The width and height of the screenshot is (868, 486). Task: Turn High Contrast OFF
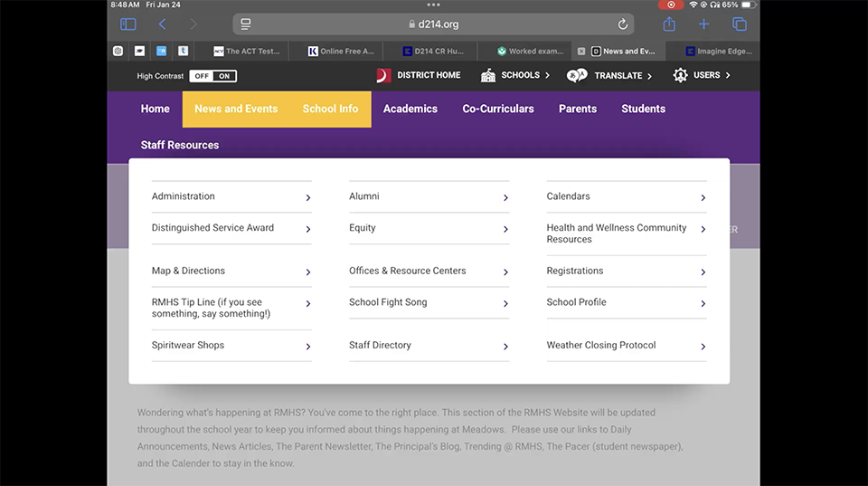202,76
